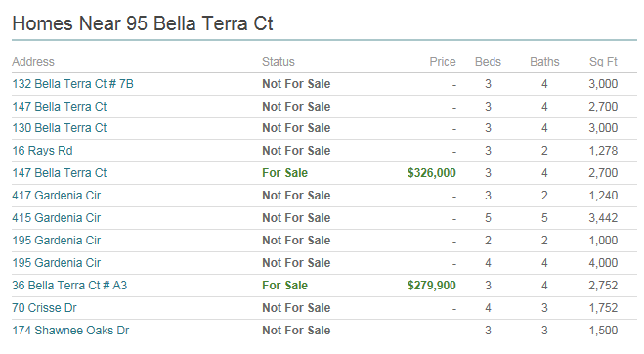
Task: Open 147 Bella Terra Ct Not For Sale listing
Action: click(60, 107)
